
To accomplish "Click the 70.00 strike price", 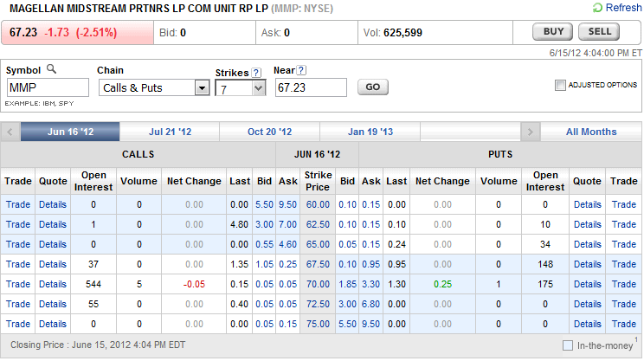I will tap(318, 284).
